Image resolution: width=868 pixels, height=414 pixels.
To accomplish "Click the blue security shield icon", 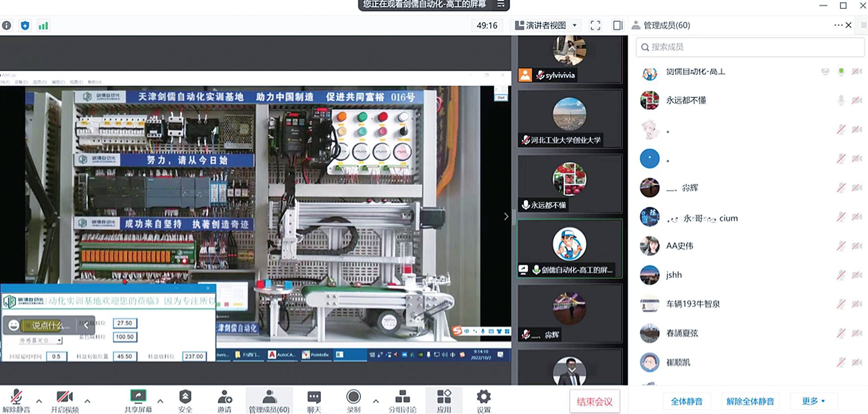I will [25, 25].
